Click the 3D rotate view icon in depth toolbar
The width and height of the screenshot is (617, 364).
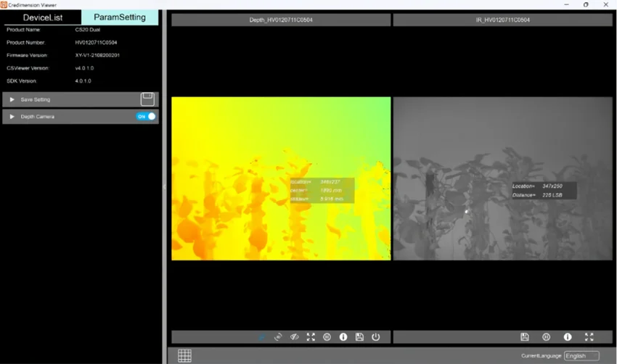tap(278, 337)
